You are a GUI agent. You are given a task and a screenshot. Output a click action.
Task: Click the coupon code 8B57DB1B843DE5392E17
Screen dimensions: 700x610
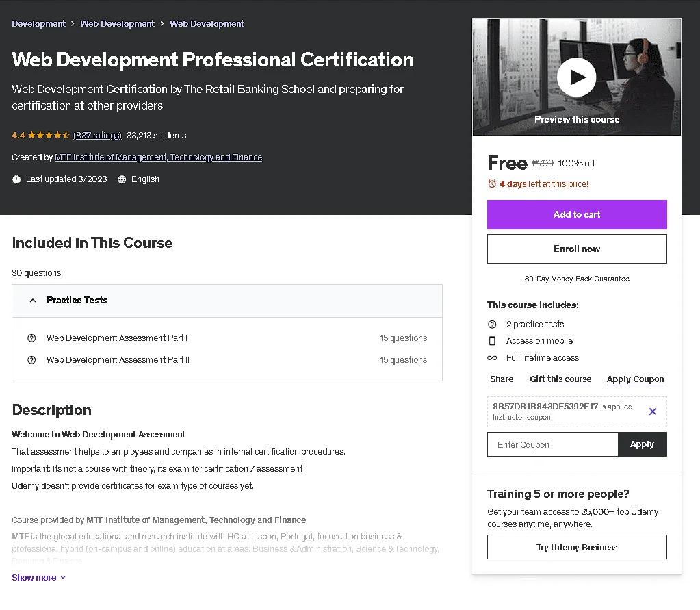point(545,407)
